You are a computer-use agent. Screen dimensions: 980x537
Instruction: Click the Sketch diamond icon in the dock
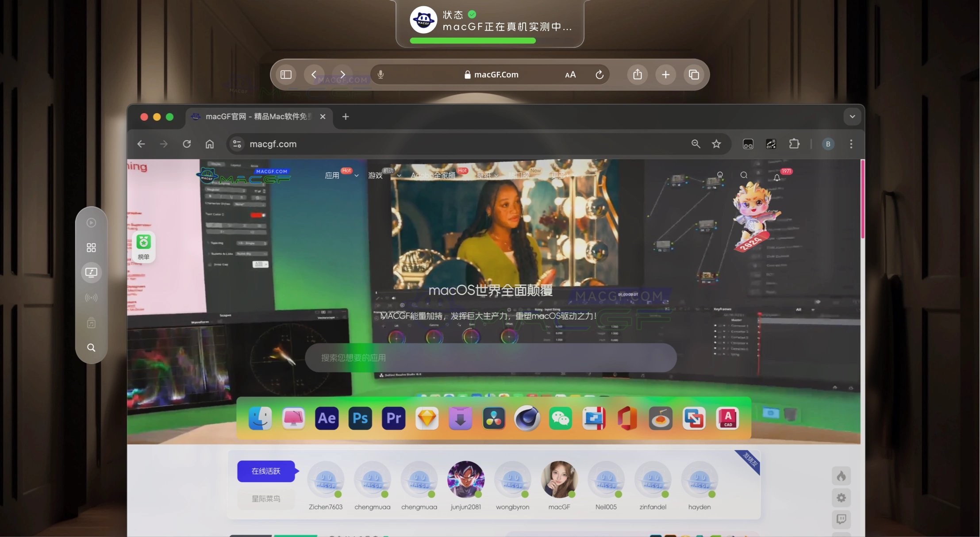(x=426, y=418)
